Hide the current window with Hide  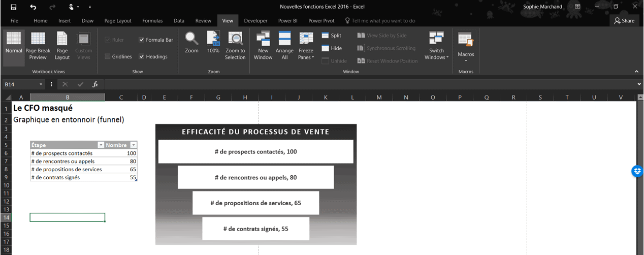click(x=331, y=48)
